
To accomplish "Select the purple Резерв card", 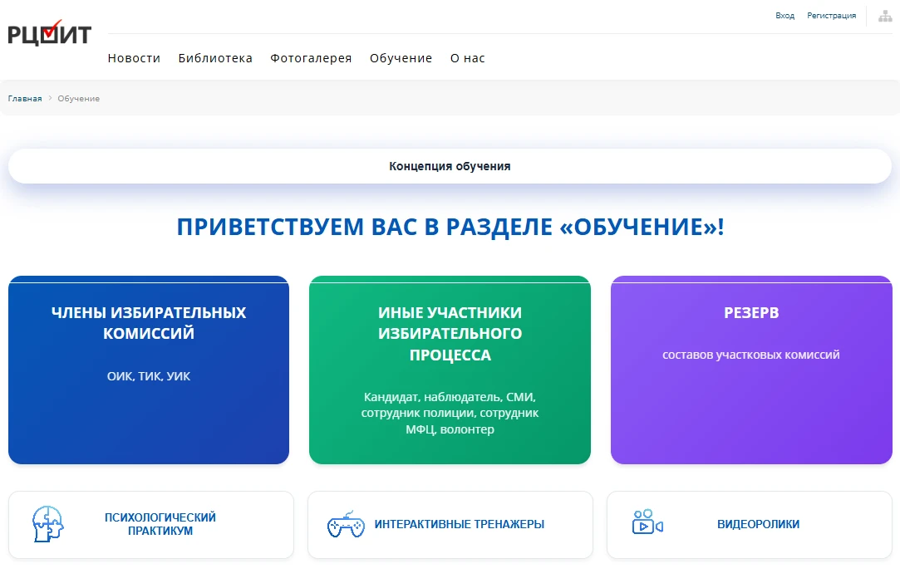I will point(750,370).
